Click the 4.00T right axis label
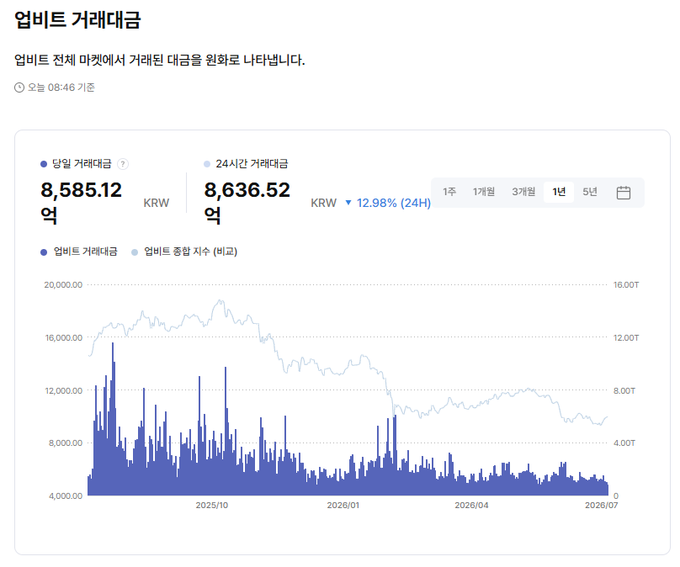 pos(624,443)
